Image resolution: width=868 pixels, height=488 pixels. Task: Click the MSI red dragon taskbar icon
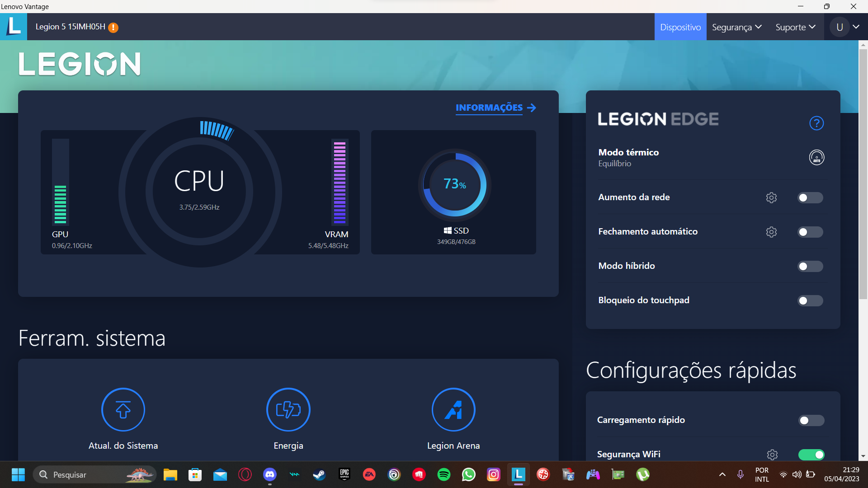[x=419, y=474]
